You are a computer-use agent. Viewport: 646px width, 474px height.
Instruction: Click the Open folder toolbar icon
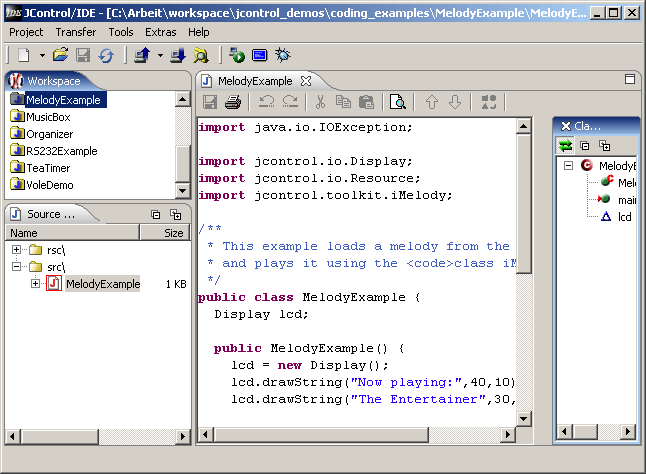pyautogui.click(x=61, y=55)
